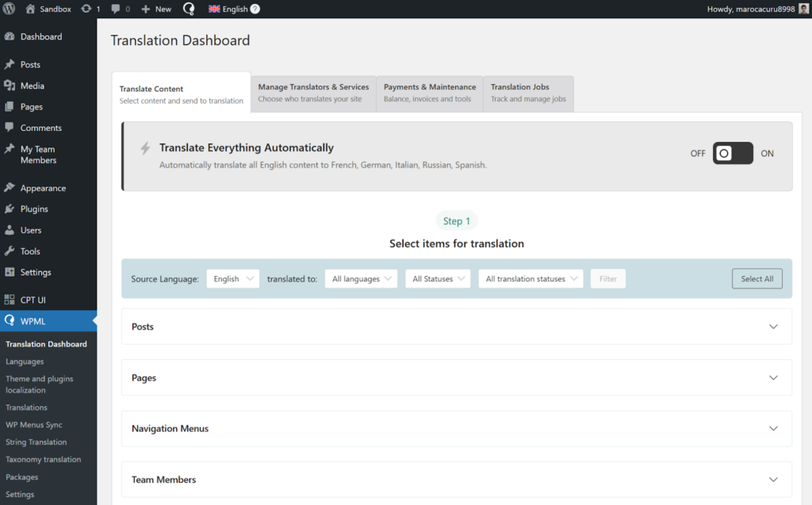Image resolution: width=812 pixels, height=505 pixels.
Task: Open the Payments & Maintenance tab
Action: (429, 93)
